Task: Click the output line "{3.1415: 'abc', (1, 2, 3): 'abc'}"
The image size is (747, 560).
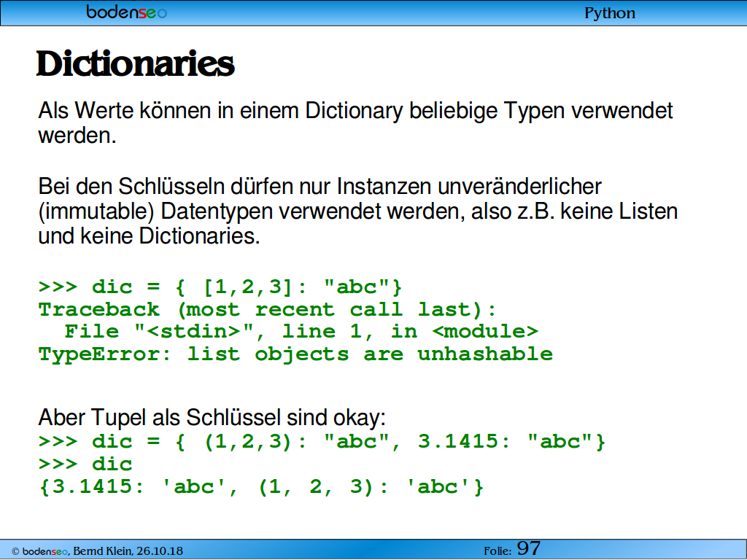Action: 261,486
